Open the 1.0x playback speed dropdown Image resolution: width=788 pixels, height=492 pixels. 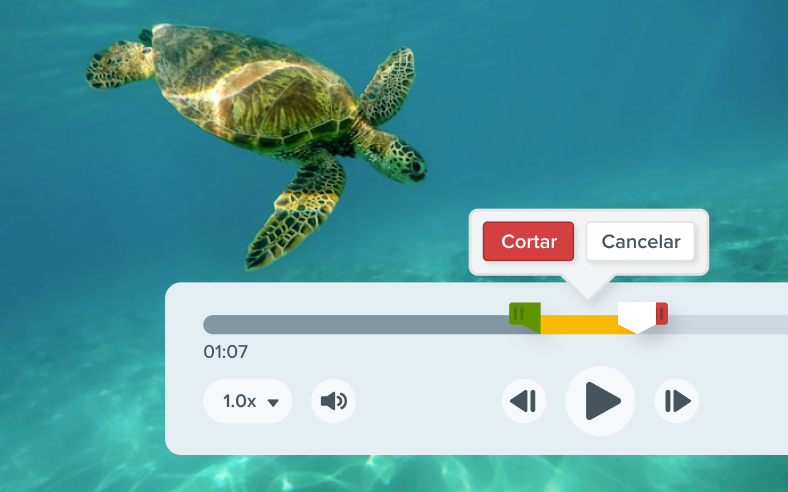[247, 401]
